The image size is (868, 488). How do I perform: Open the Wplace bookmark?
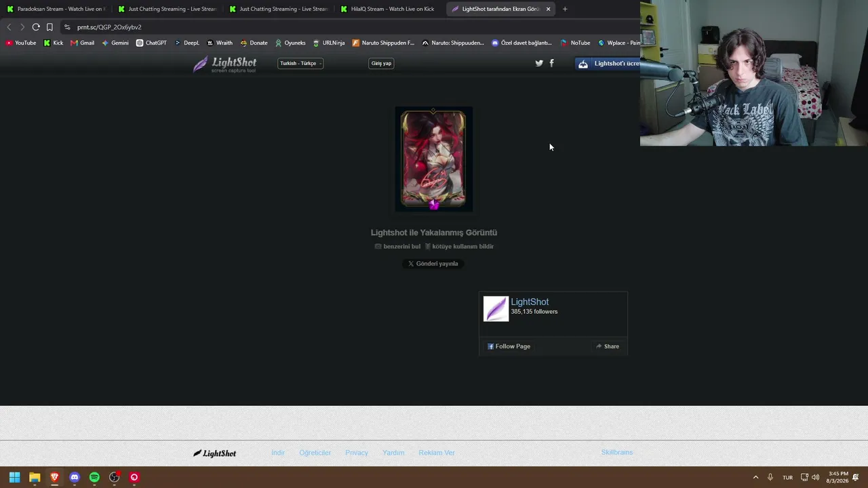[x=618, y=43]
